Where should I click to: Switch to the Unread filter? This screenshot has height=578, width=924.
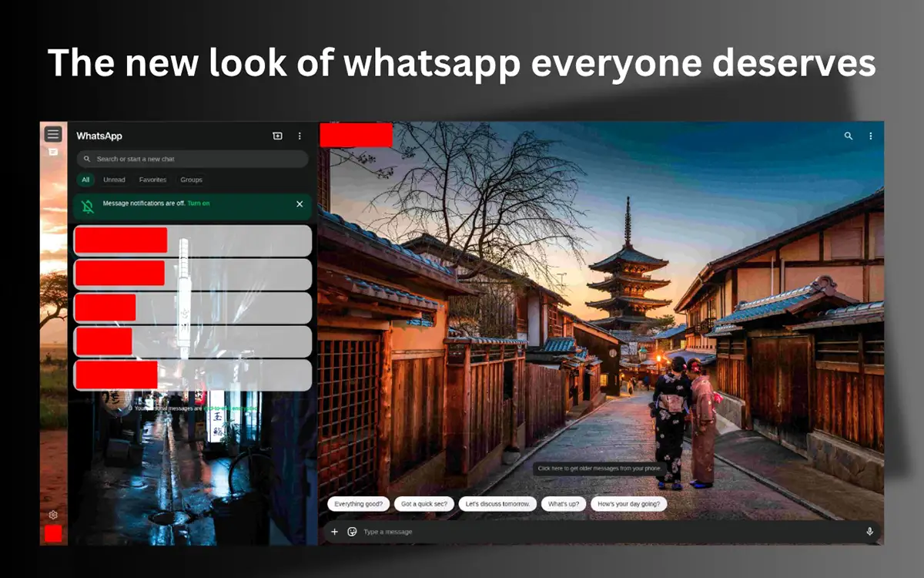[x=114, y=180]
